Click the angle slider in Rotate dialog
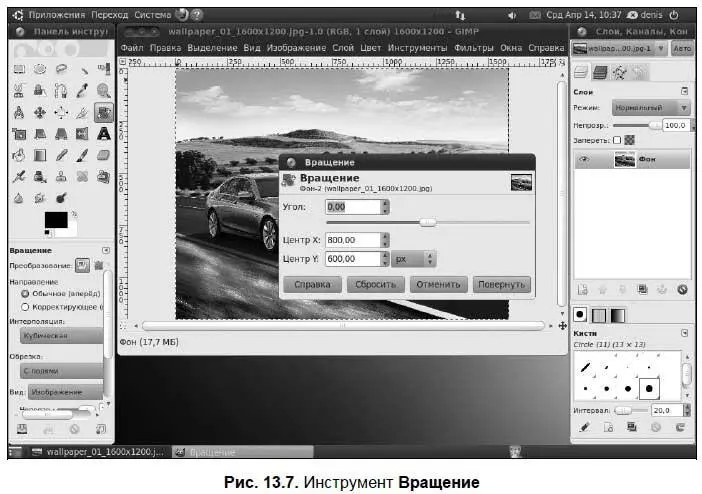The image size is (702, 494). [x=428, y=223]
